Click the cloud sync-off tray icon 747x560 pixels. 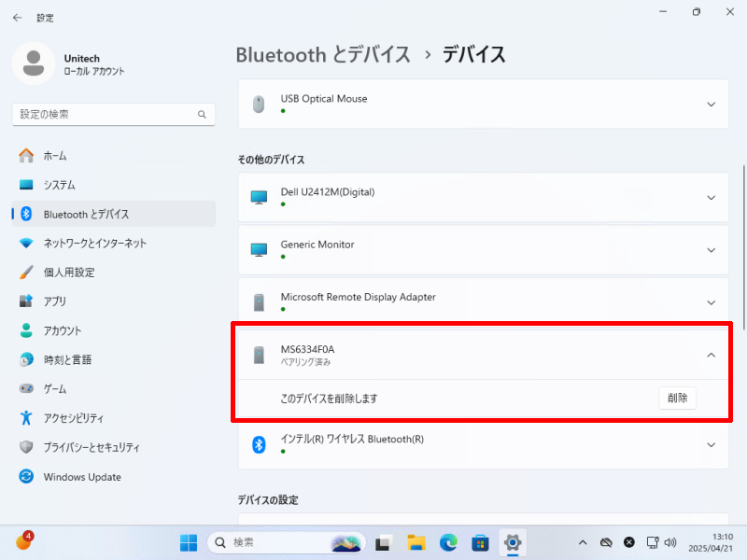(x=606, y=542)
